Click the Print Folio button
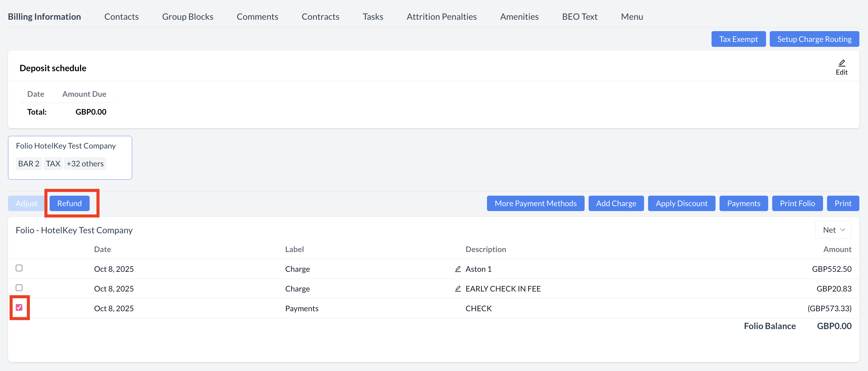This screenshot has height=371, width=868. pos(797,204)
